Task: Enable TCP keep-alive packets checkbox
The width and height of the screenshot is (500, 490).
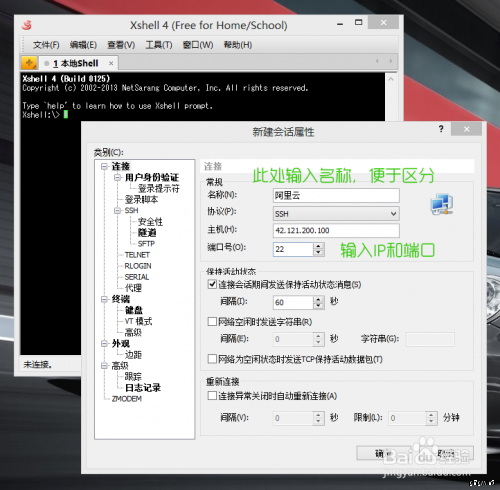Action: click(212, 359)
